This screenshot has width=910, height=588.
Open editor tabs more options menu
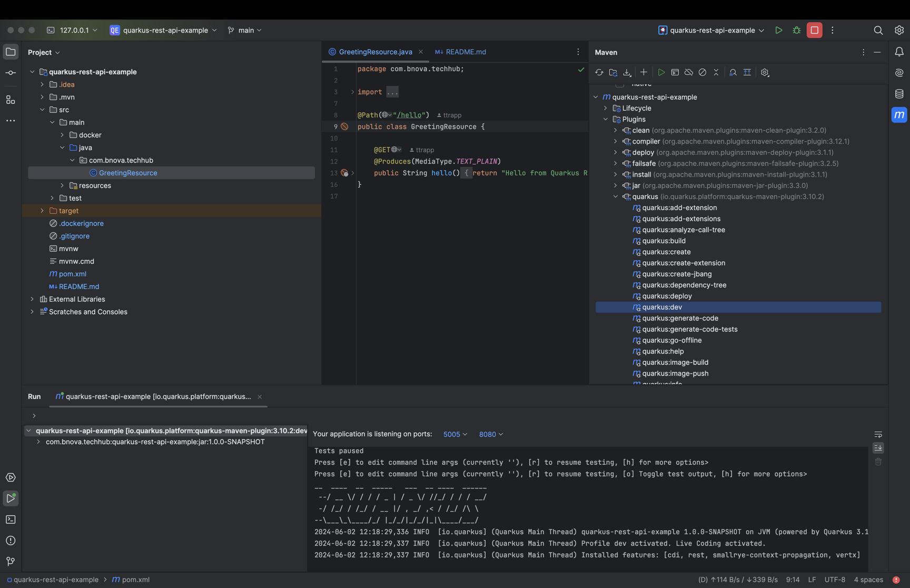(578, 52)
